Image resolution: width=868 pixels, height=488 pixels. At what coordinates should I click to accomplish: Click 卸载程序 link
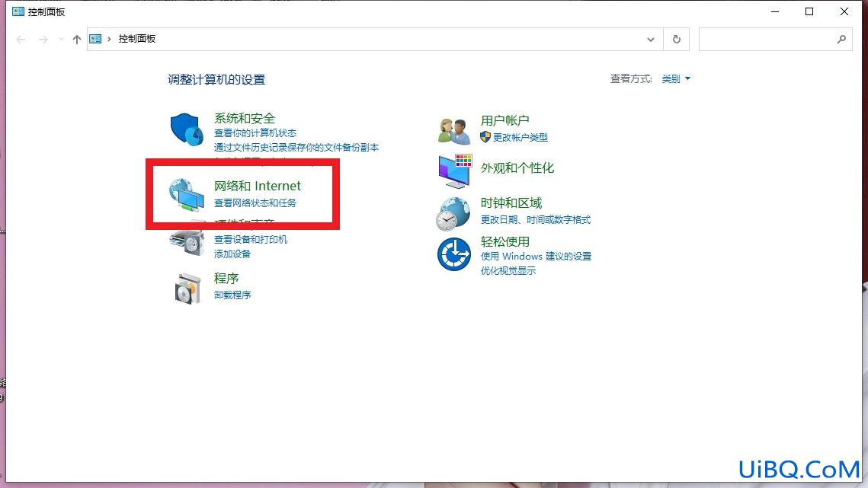pos(232,295)
